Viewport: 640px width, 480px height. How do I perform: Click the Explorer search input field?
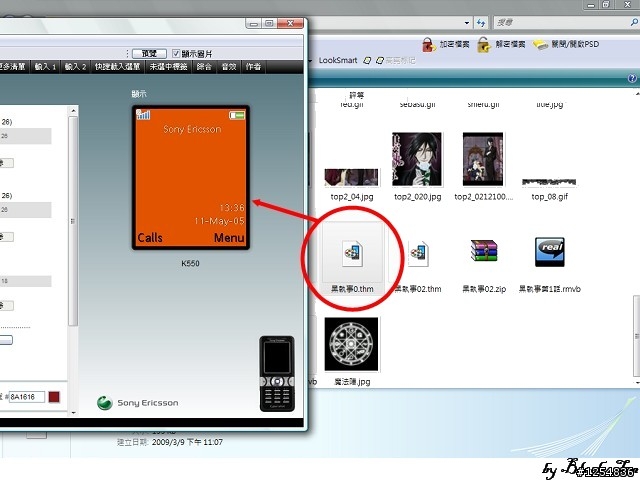click(x=562, y=22)
